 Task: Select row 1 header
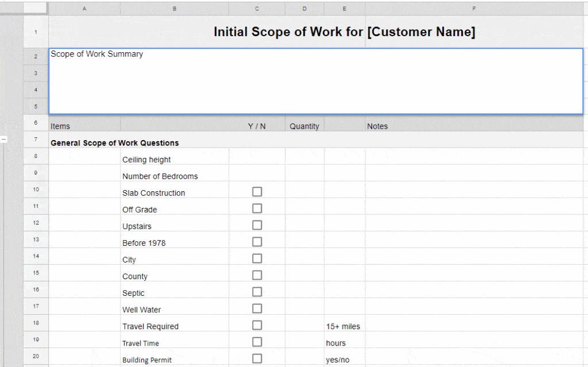point(36,32)
